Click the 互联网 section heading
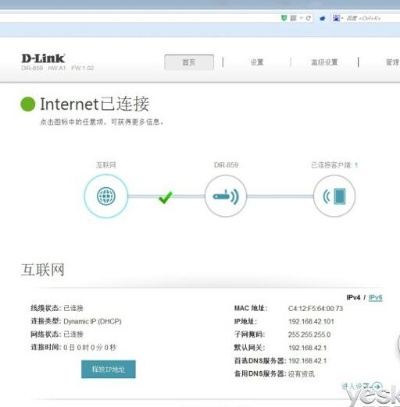400x407 pixels. click(x=43, y=269)
